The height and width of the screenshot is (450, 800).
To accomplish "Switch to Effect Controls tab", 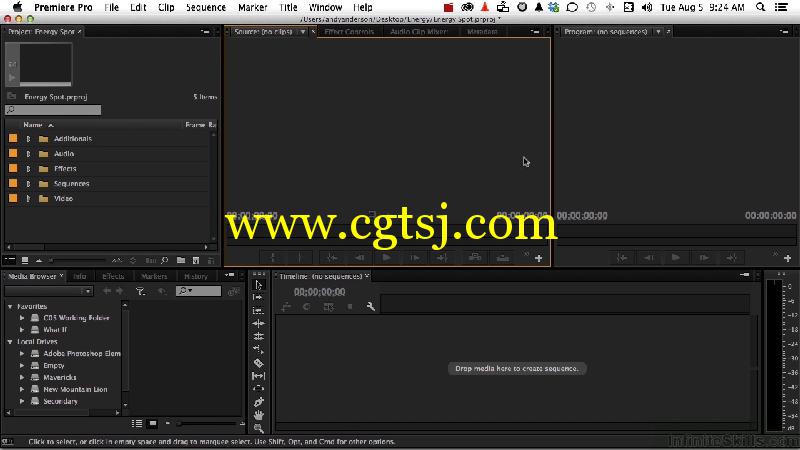I will tap(349, 32).
